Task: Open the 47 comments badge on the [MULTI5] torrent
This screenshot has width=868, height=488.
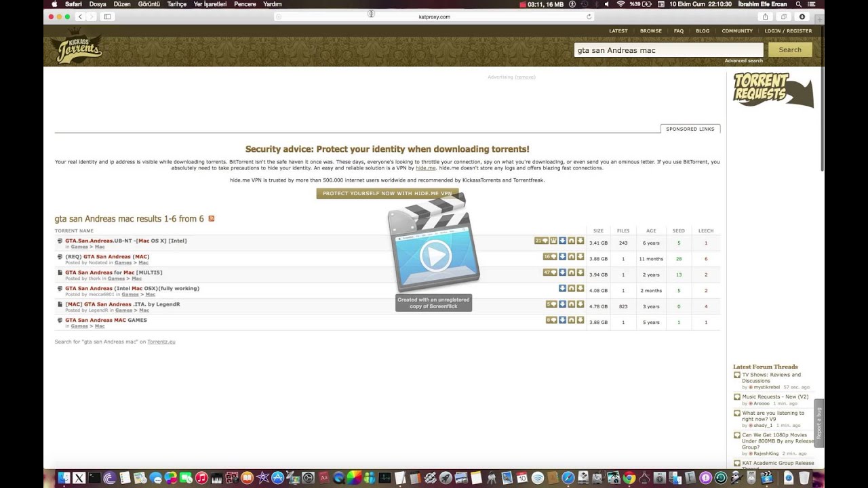Action: click(550, 272)
